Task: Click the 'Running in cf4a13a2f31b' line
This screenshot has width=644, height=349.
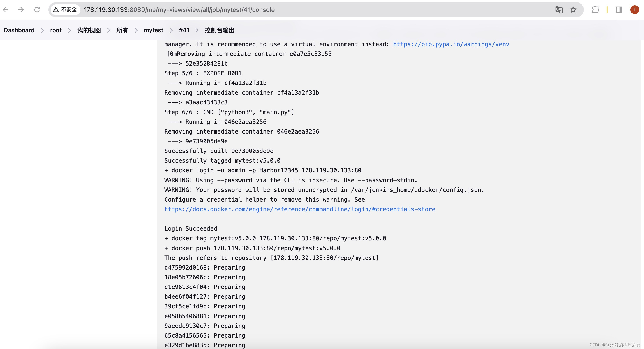Action: coord(217,83)
